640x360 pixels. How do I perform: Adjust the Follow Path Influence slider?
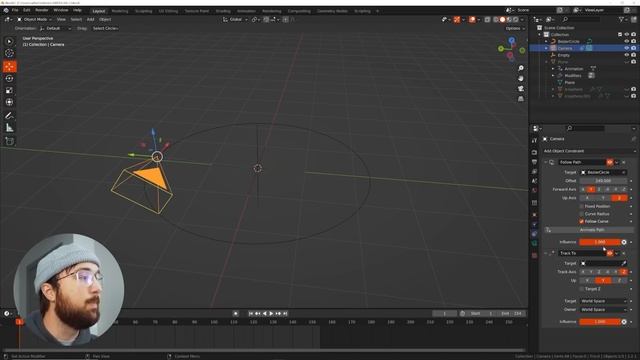[x=600, y=242]
